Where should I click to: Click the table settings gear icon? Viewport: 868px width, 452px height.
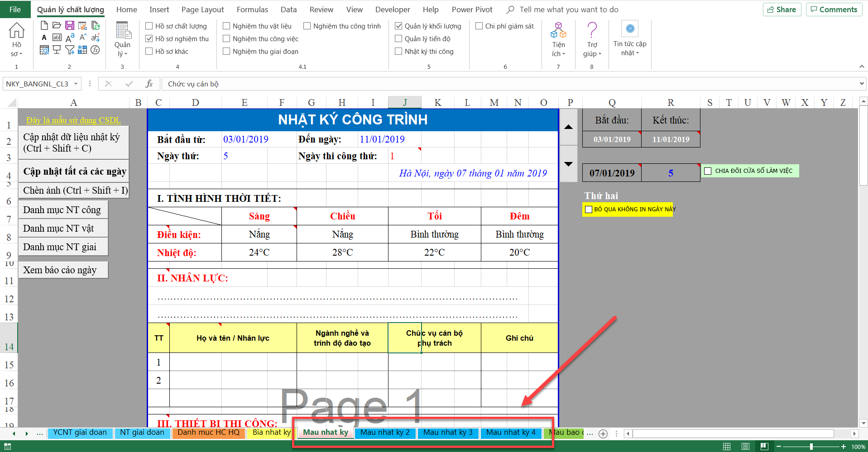coord(82,25)
